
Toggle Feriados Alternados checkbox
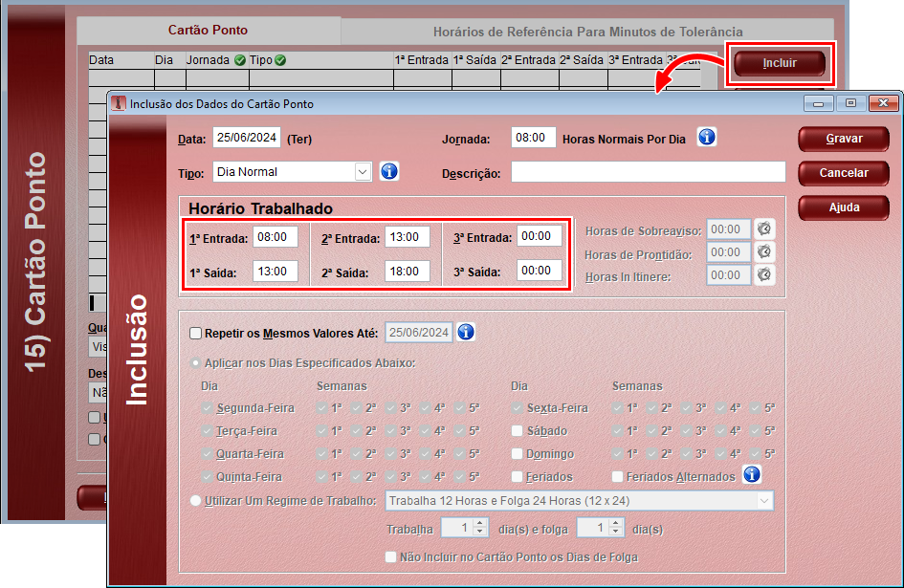(617, 477)
